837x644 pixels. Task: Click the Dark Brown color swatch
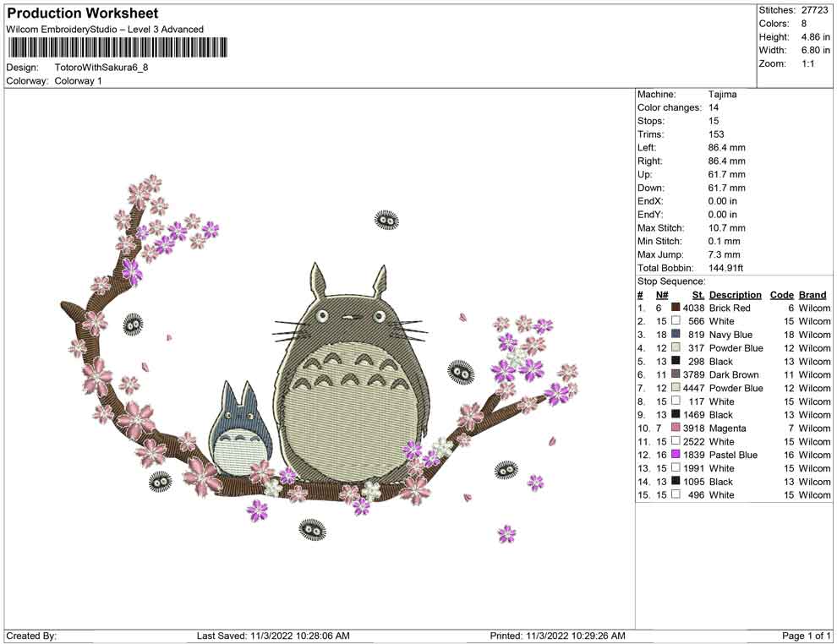676,374
